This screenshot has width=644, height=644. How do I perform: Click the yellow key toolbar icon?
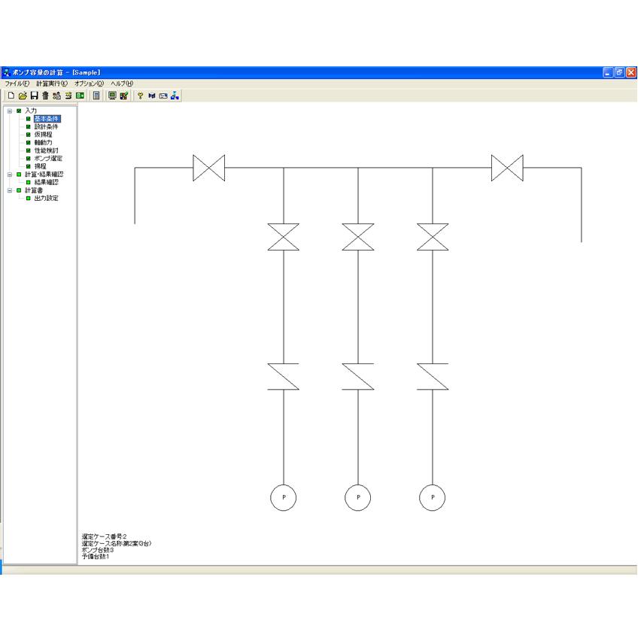click(x=141, y=96)
